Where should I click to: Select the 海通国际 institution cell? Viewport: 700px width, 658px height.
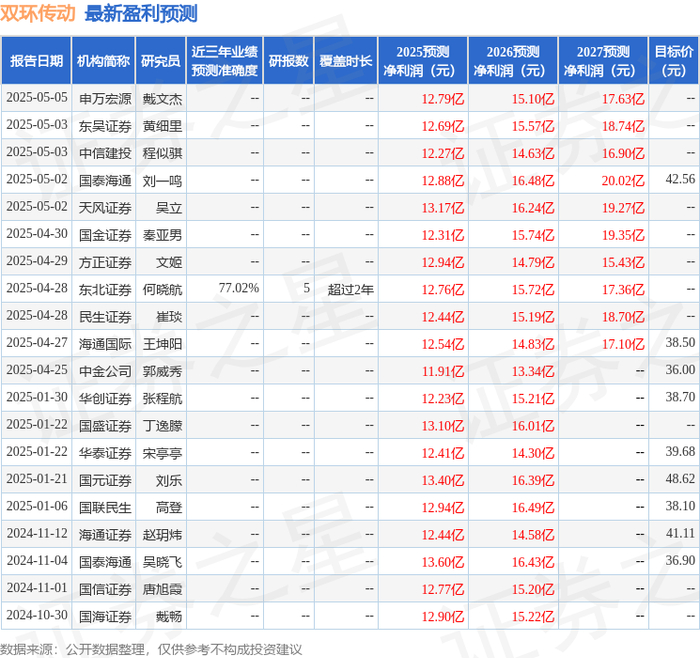[x=105, y=344]
